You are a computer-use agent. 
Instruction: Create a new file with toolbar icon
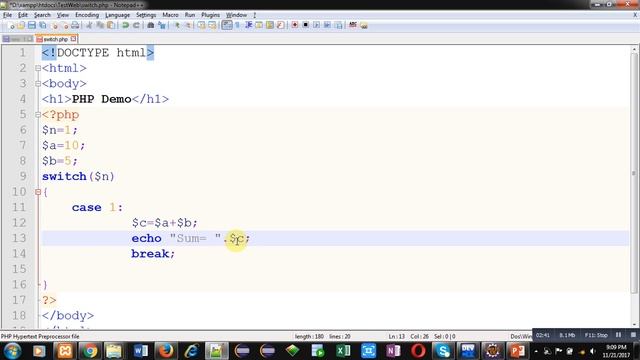[x=11, y=25]
